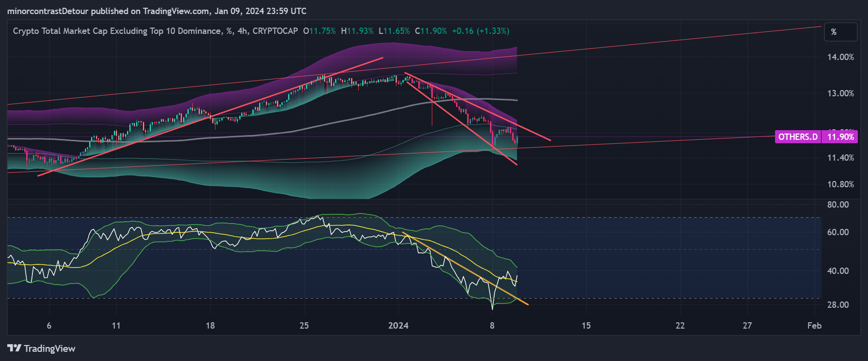Click the '15' date label on time axis
Viewport: 868px width, 361px height.
tap(586, 326)
